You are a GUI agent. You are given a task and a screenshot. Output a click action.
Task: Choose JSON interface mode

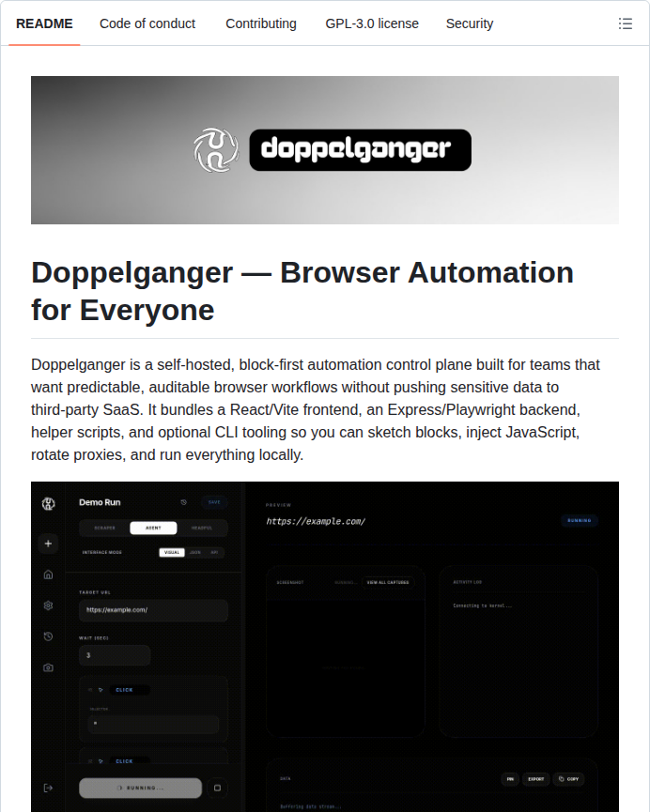(x=194, y=552)
